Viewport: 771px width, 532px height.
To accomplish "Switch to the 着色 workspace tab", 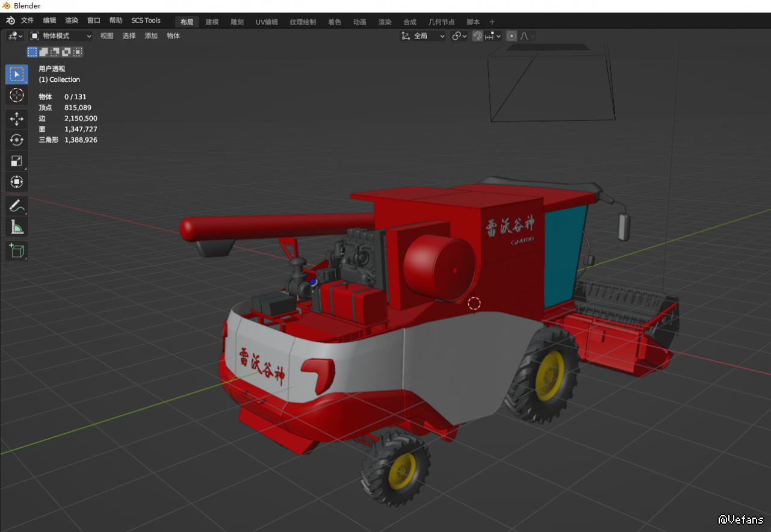I will tap(335, 22).
